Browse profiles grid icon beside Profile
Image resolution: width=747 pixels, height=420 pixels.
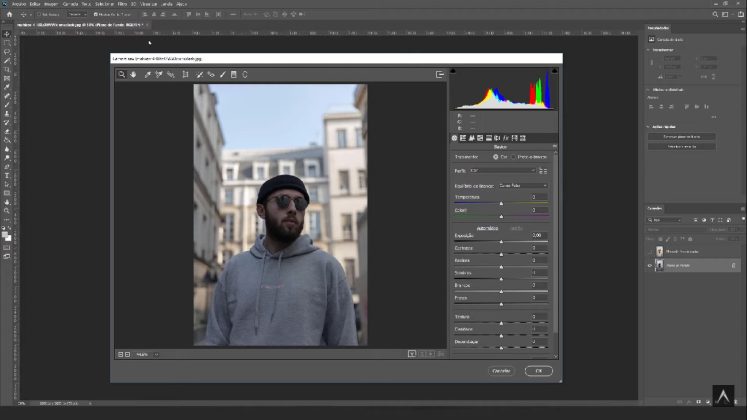pos(543,170)
